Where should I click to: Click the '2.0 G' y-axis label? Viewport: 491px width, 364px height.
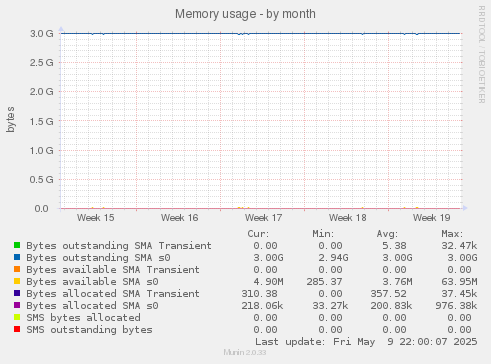tap(42, 91)
